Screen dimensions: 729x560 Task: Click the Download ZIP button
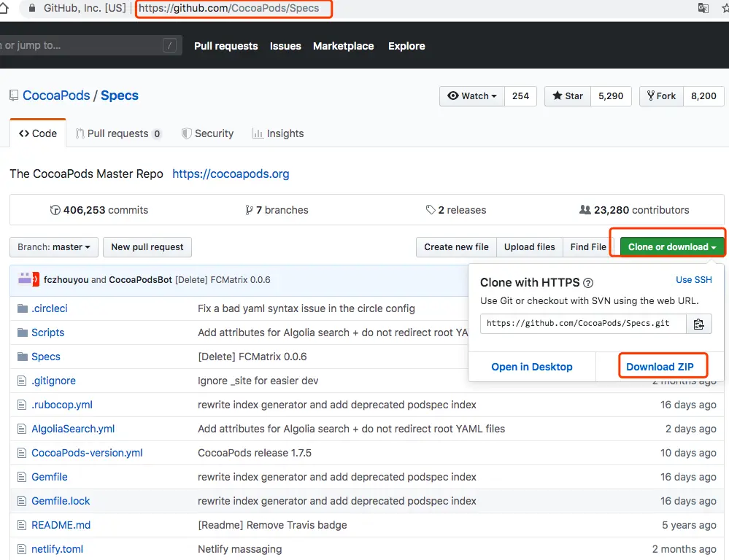660,367
